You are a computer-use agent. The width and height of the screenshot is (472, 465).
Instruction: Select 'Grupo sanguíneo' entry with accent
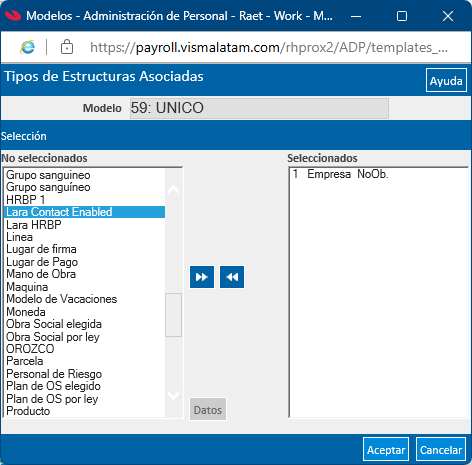pos(85,187)
